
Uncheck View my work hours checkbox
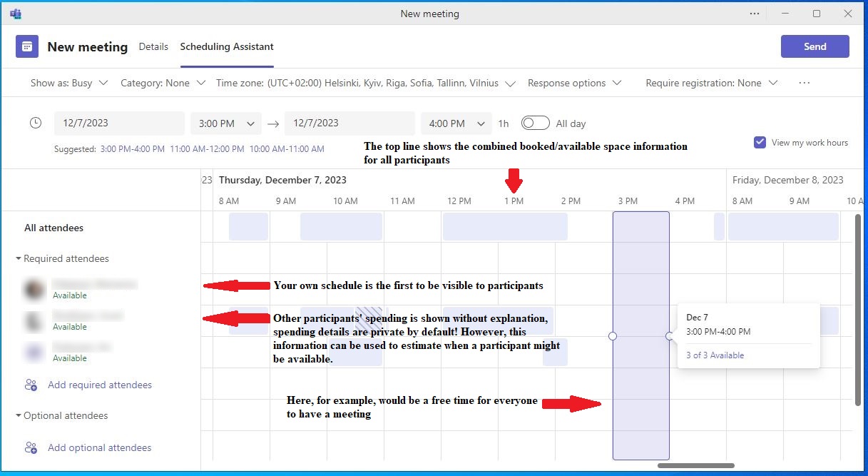pyautogui.click(x=760, y=142)
